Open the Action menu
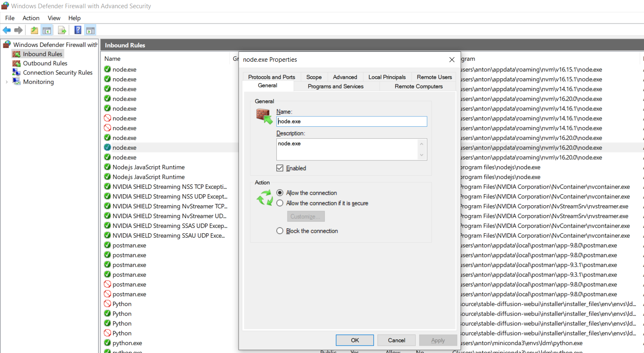This screenshot has width=644, height=353. click(31, 18)
